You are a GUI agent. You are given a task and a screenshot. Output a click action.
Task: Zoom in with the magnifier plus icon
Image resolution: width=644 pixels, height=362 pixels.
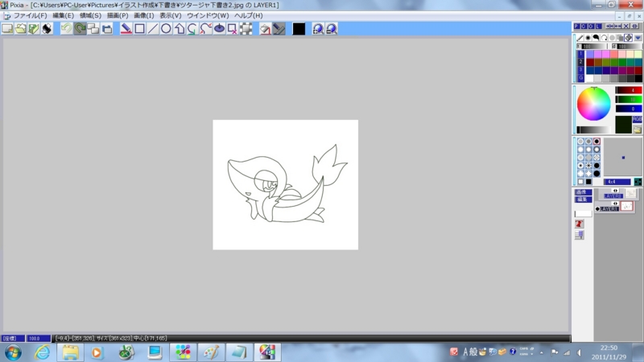(x=318, y=29)
